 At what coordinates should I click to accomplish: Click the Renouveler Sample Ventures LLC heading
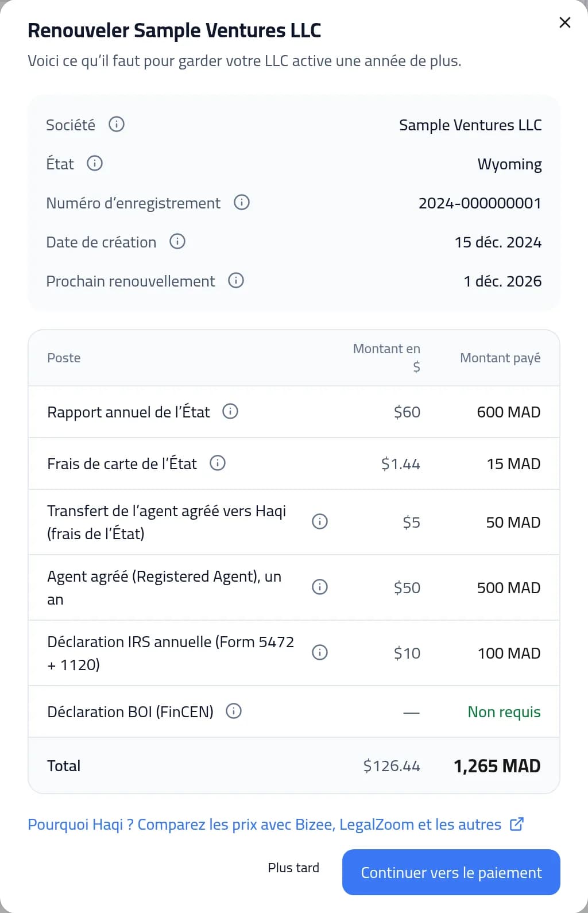[175, 30]
